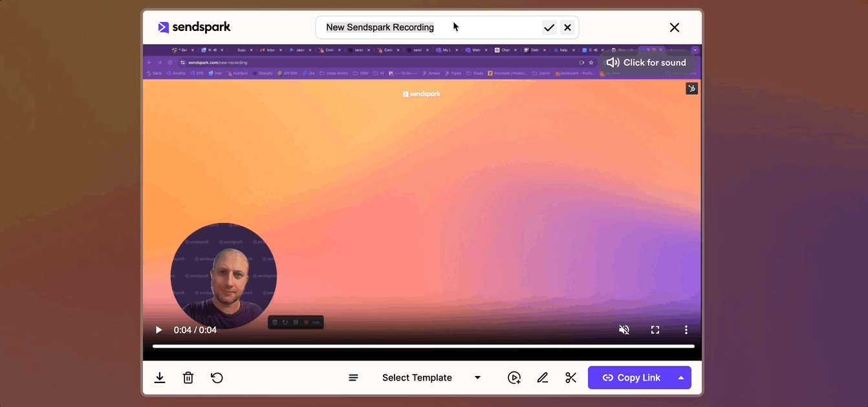The width and height of the screenshot is (868, 407).
Task: Trim the video with the scissors icon
Action: (x=570, y=378)
